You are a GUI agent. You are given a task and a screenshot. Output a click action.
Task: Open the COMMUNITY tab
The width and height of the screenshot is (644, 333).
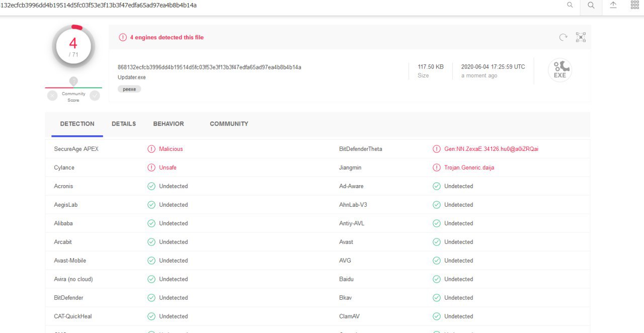[229, 124]
